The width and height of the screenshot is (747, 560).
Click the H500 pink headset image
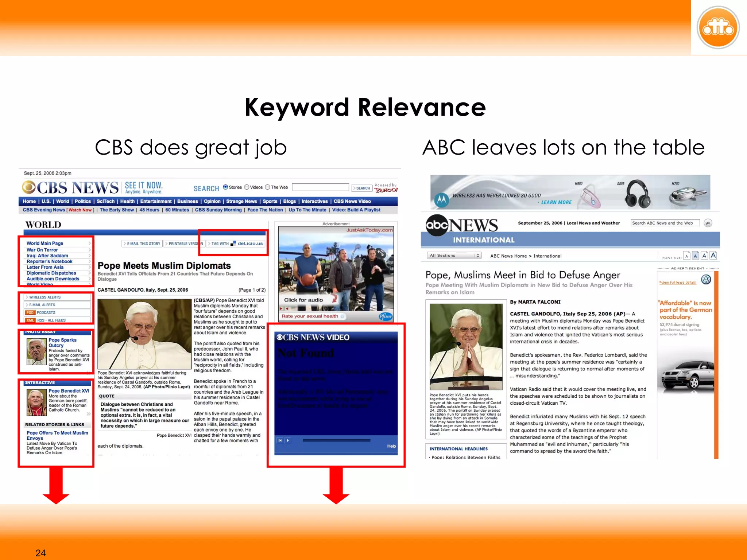(591, 197)
